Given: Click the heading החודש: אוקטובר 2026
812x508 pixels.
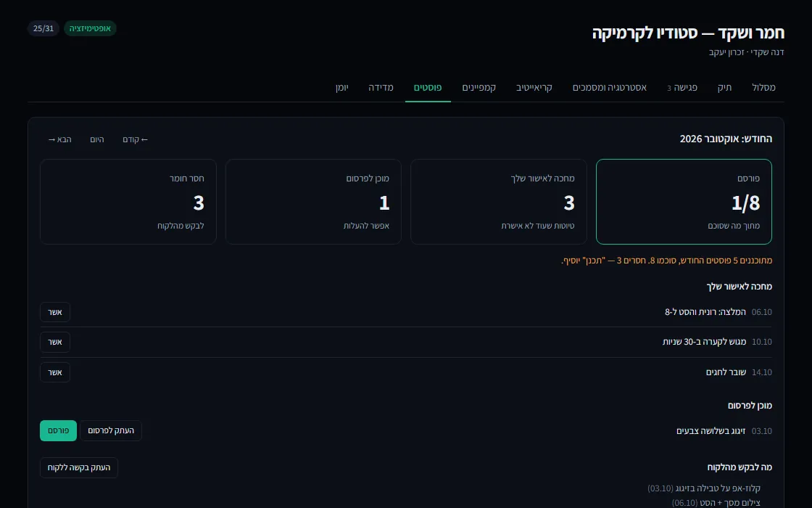Looking at the screenshot, I should point(726,139).
